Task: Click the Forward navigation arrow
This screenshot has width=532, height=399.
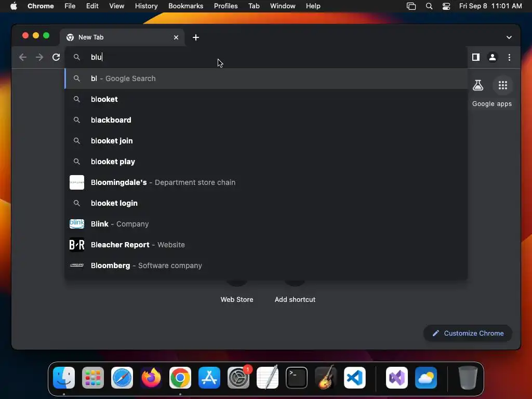Action: point(39,57)
